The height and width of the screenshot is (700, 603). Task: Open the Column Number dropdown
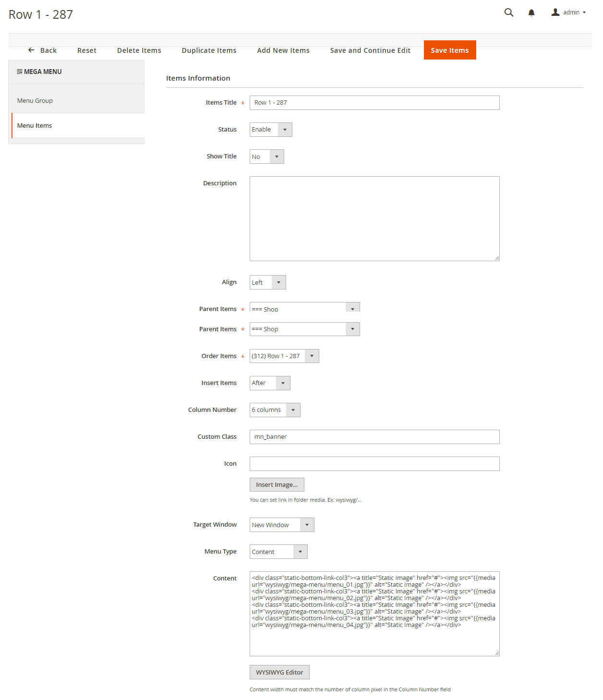coord(275,410)
